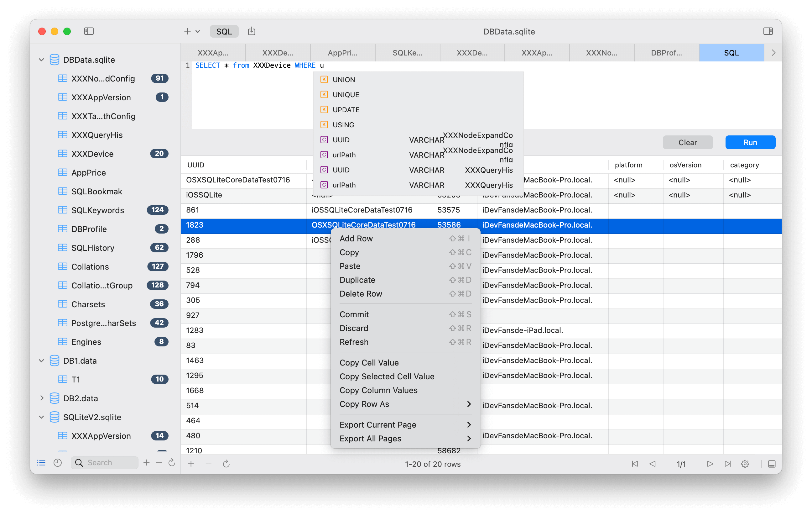
Task: Jump to the first page icon
Action: point(635,464)
